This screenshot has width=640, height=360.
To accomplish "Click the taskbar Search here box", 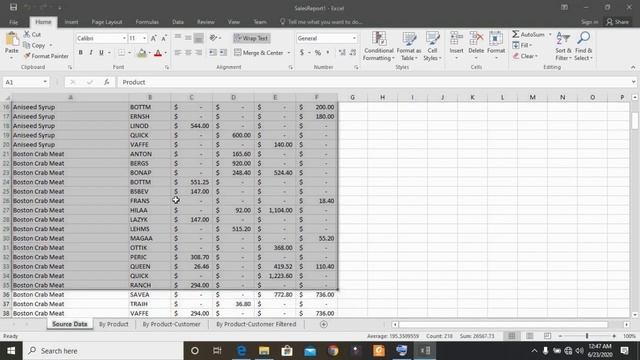I will click(x=103, y=351).
